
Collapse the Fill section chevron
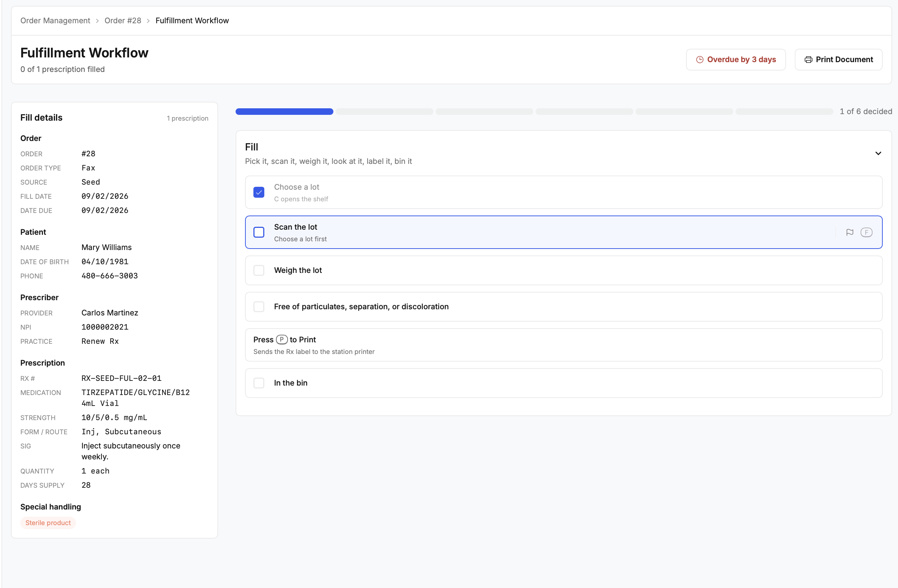(x=878, y=153)
